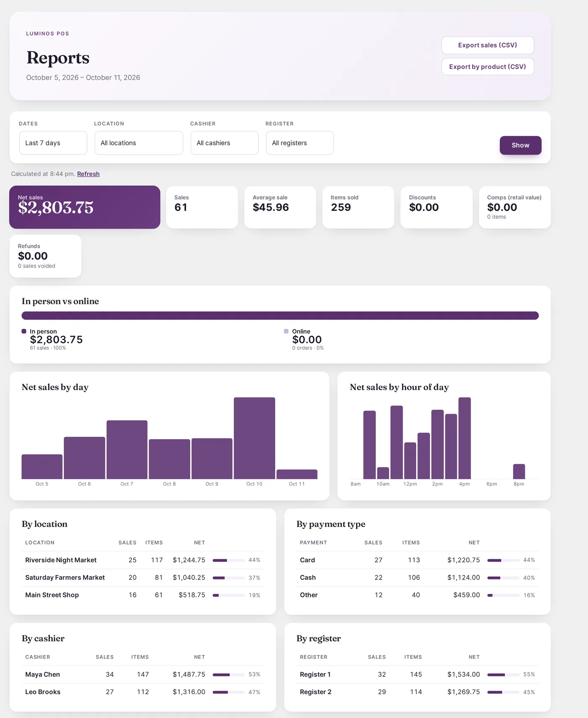588x718 pixels.
Task: Expand the All cashiers dropdown
Action: 224,143
